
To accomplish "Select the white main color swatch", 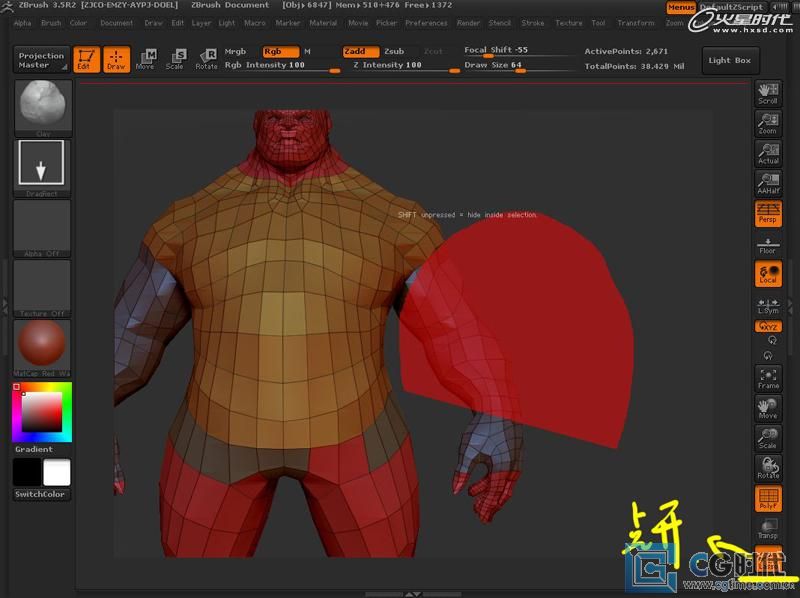I will (x=57, y=472).
